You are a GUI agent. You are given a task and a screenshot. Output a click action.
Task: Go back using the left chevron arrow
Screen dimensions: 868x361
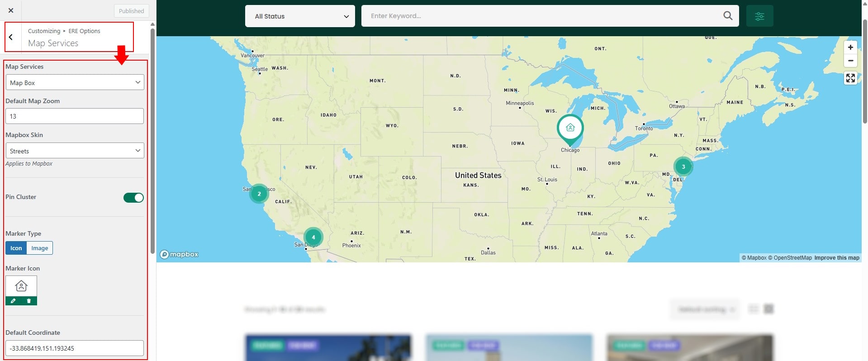point(11,37)
